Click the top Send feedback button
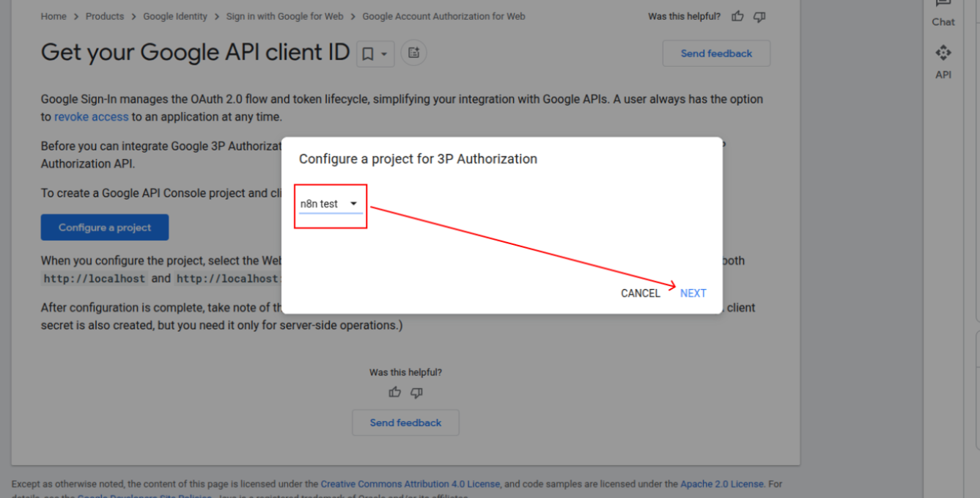This screenshot has height=498, width=980. tap(716, 54)
